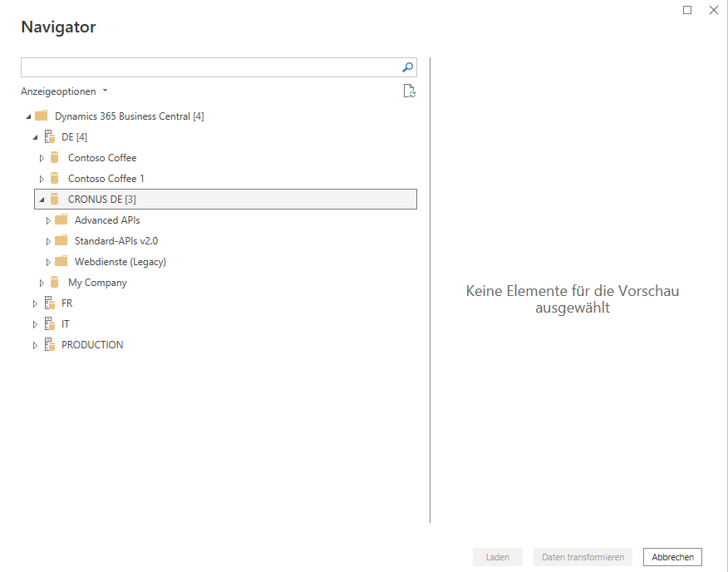
Task: Click the Advanced APIs folder icon
Action: 61,219
